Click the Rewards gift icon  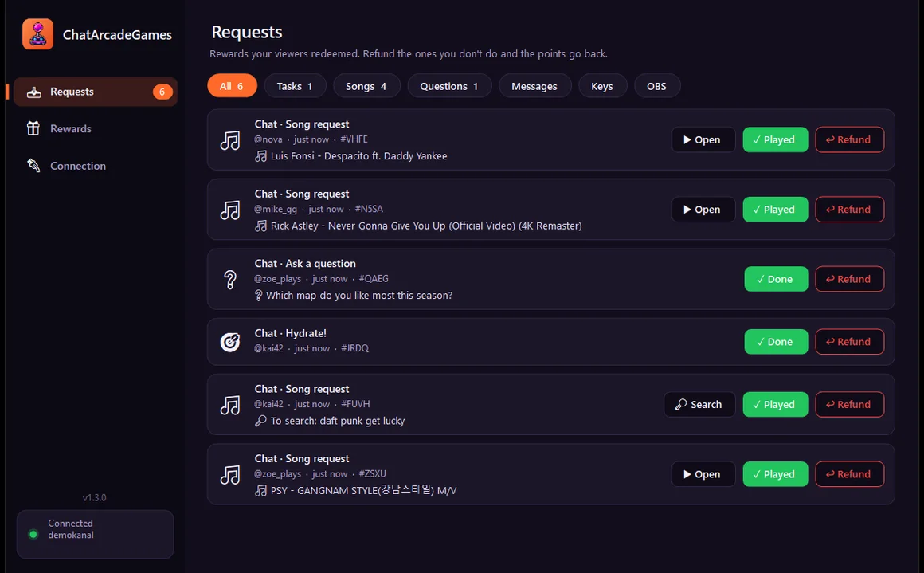[33, 128]
